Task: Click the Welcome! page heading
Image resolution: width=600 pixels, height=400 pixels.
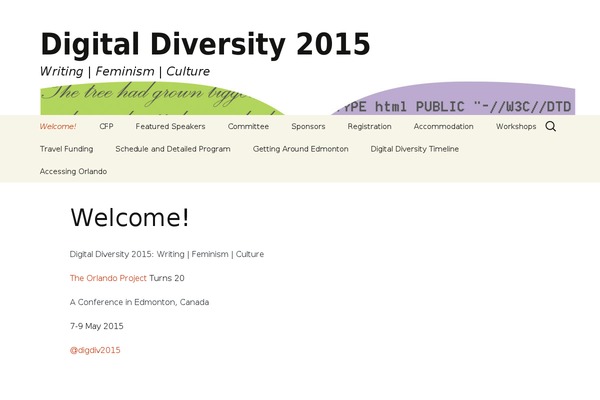Action: (x=130, y=217)
